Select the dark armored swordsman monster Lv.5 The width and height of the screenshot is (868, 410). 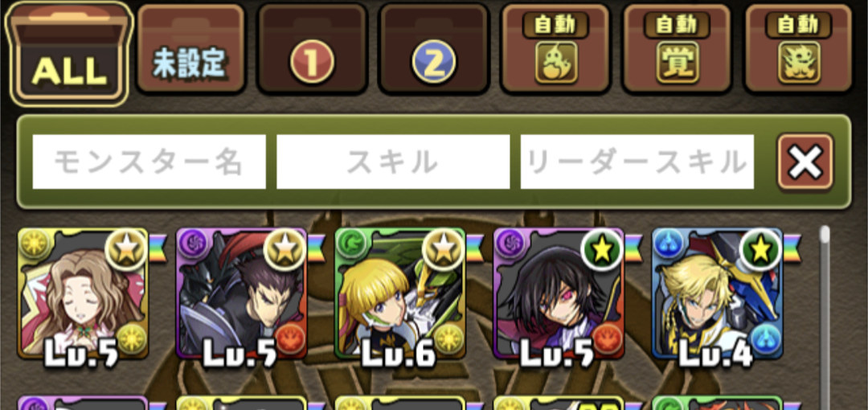pos(241,293)
